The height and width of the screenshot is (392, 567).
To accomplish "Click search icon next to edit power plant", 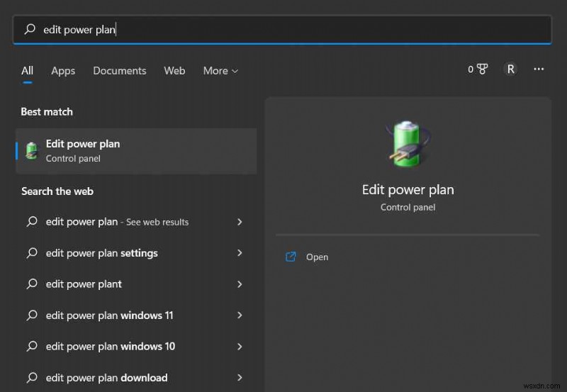I will (31, 284).
